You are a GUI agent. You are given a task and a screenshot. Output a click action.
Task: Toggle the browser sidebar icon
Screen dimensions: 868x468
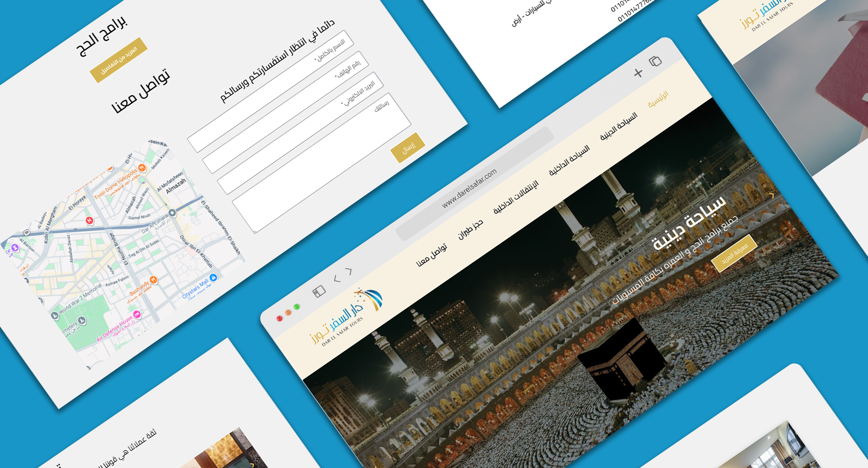pos(319,292)
